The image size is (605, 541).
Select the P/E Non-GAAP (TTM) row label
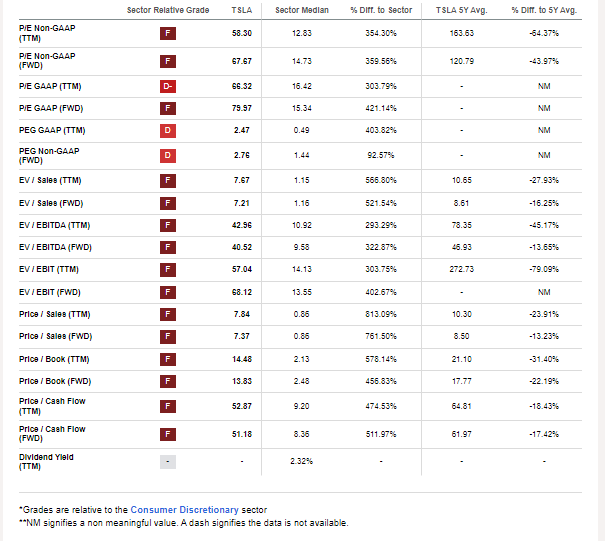pos(47,33)
